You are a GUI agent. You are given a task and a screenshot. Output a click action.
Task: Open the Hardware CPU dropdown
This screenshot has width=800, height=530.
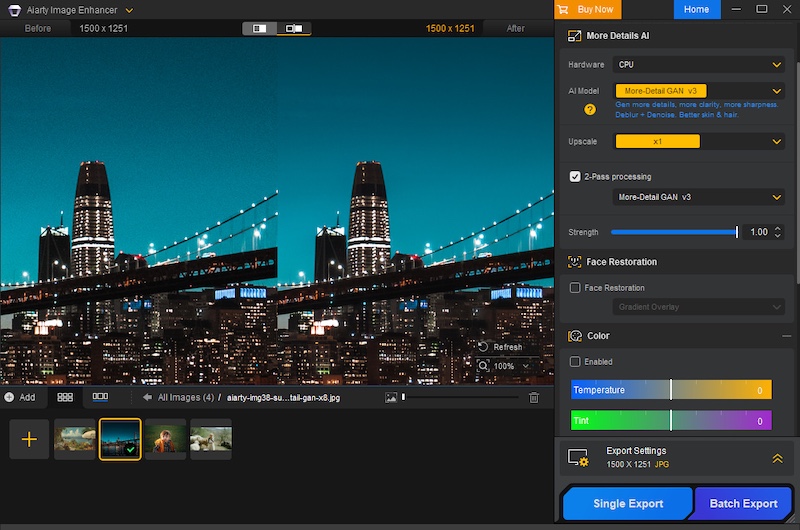(x=699, y=65)
